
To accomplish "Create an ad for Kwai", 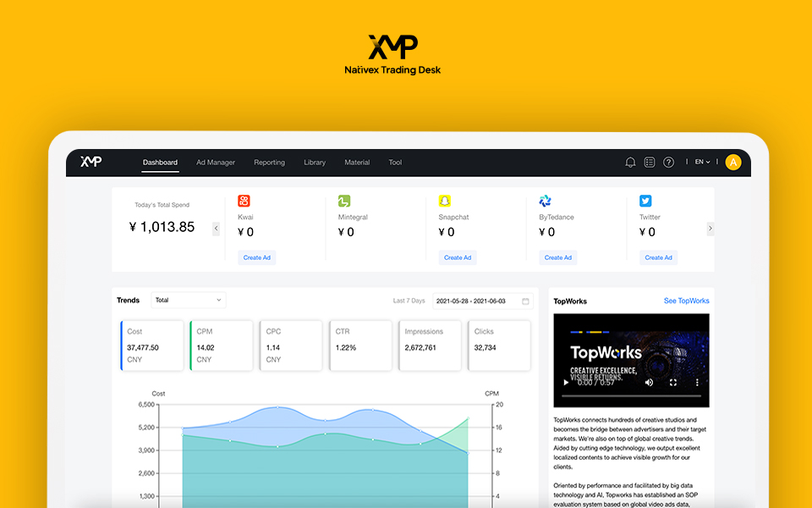I will 257,257.
